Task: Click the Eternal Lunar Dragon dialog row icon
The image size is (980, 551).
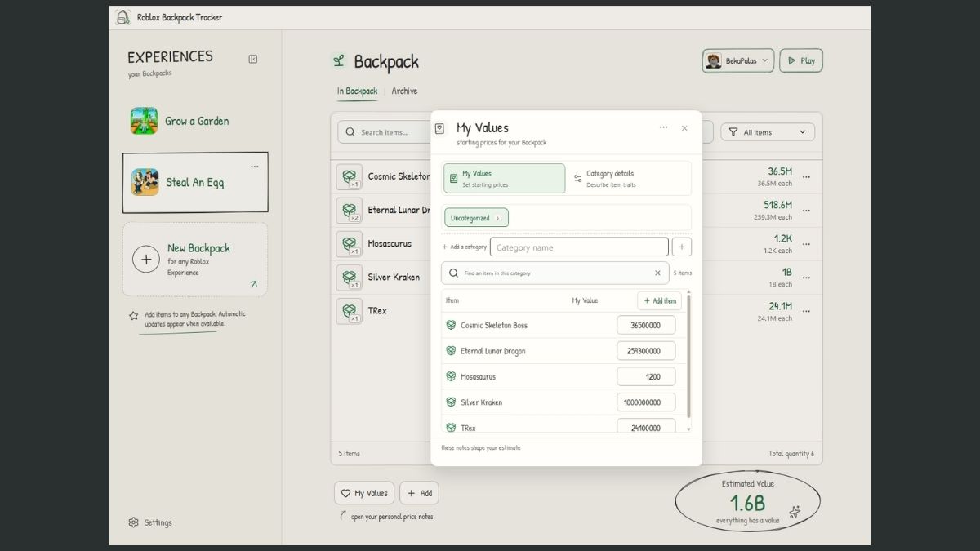Action: click(x=451, y=351)
